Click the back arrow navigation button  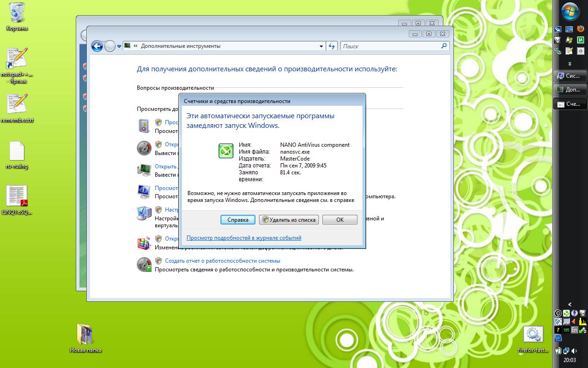(x=96, y=46)
